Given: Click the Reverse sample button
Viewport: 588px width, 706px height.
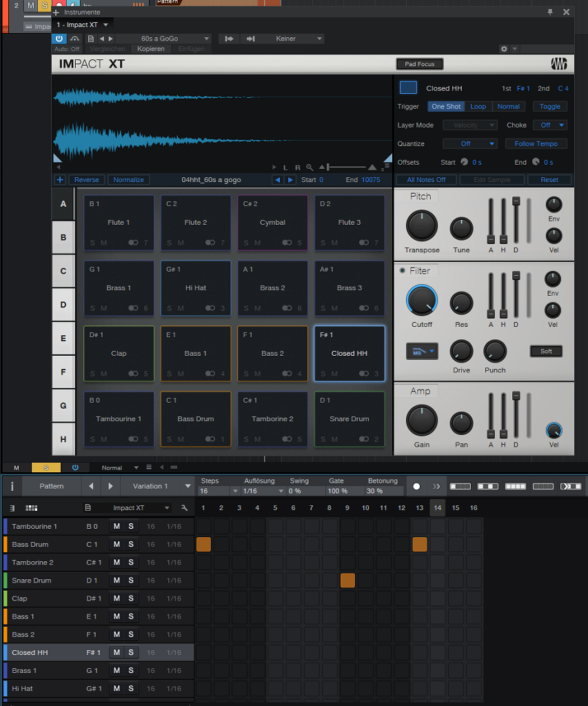Looking at the screenshot, I should click(x=86, y=180).
